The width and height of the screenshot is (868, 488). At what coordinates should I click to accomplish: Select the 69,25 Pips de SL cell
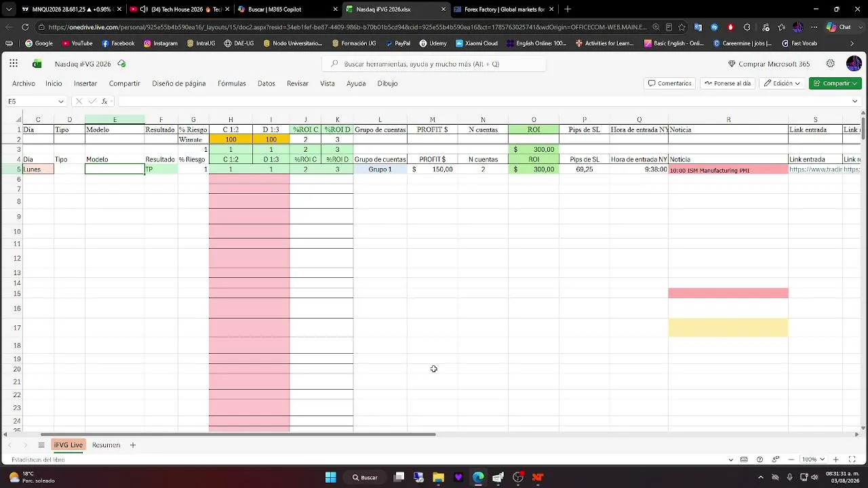(x=584, y=169)
